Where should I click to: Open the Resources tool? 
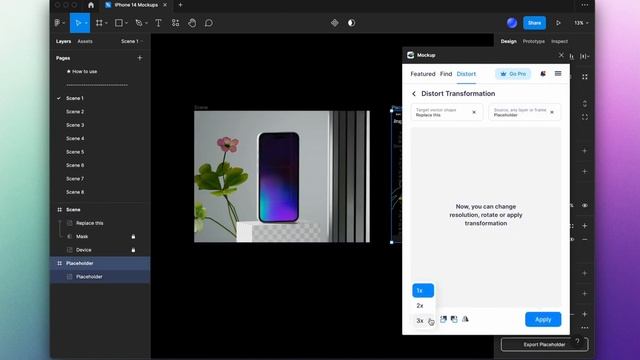pos(176,23)
